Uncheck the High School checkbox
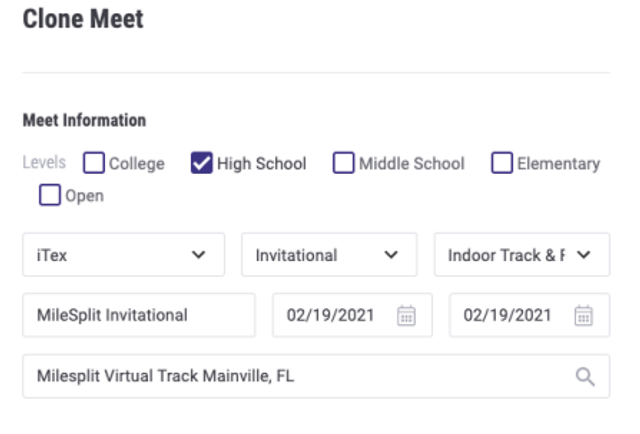Screen dimensions: 640x434 [x=202, y=163]
